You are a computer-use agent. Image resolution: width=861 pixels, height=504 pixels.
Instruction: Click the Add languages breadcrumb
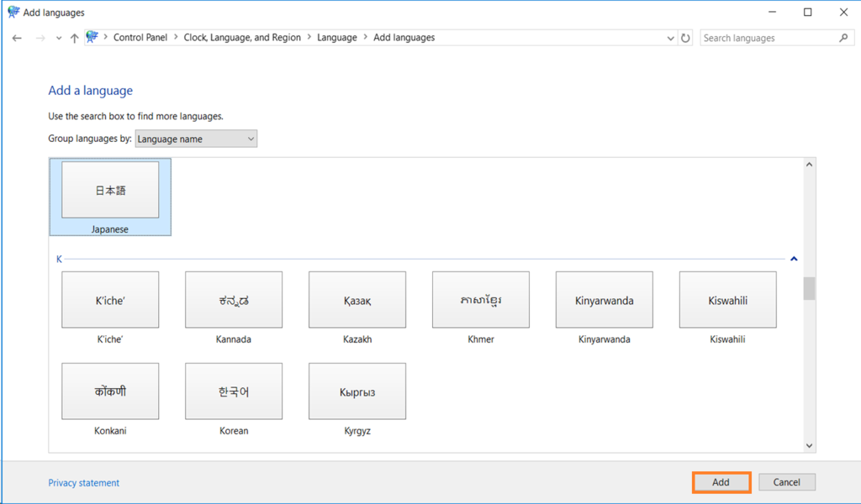tap(404, 37)
